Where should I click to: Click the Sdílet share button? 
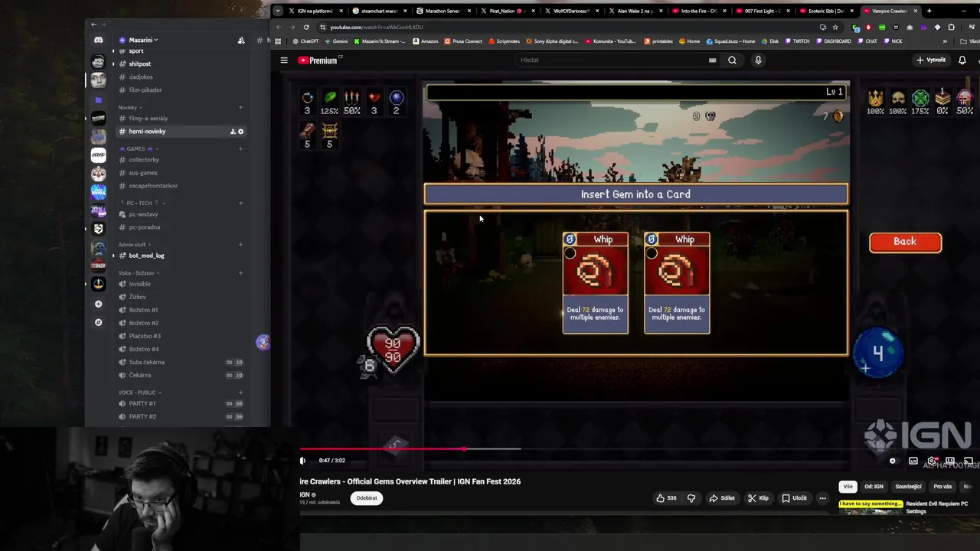point(722,498)
